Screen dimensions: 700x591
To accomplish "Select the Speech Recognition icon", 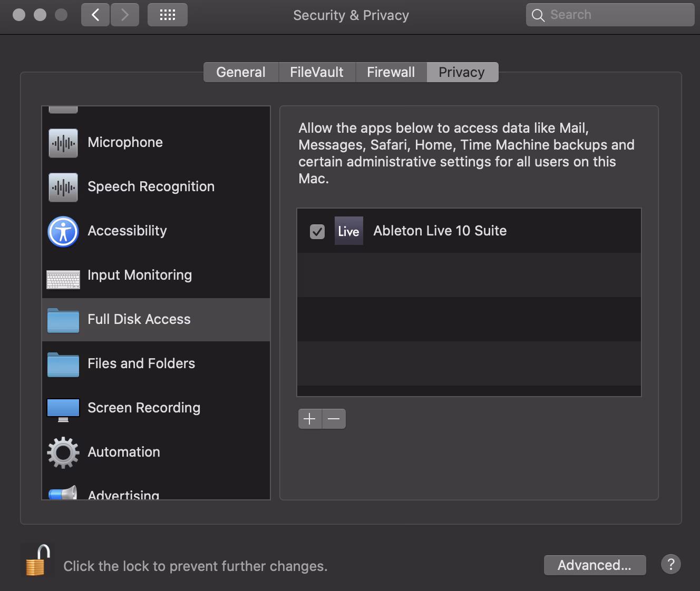I will [x=63, y=187].
